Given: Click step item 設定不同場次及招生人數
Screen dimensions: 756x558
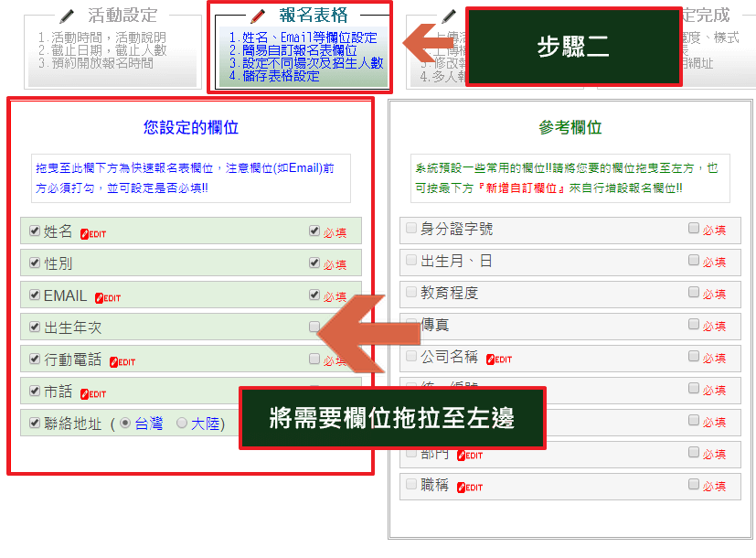Looking at the screenshot, I should [x=306, y=63].
